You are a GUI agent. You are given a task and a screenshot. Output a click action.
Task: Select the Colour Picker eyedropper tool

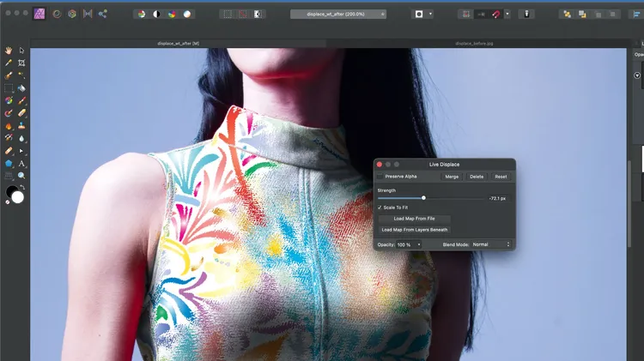click(x=9, y=63)
